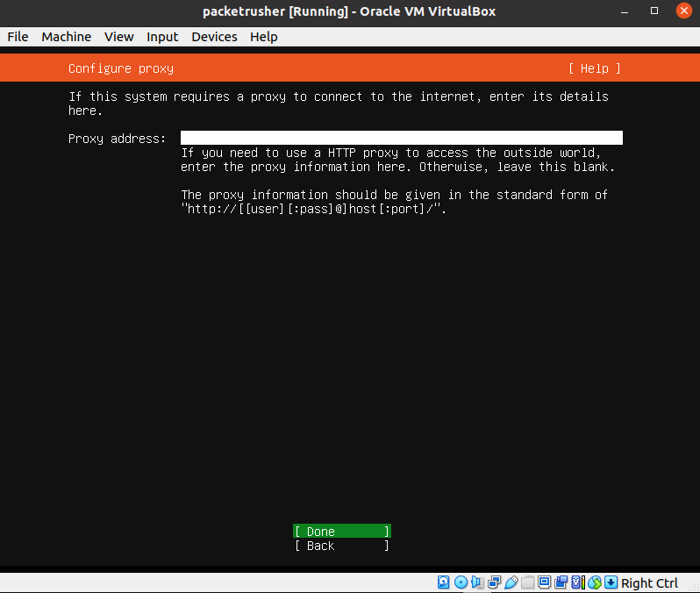
Task: Click the keyboard capture arrow icon
Action: (611, 582)
